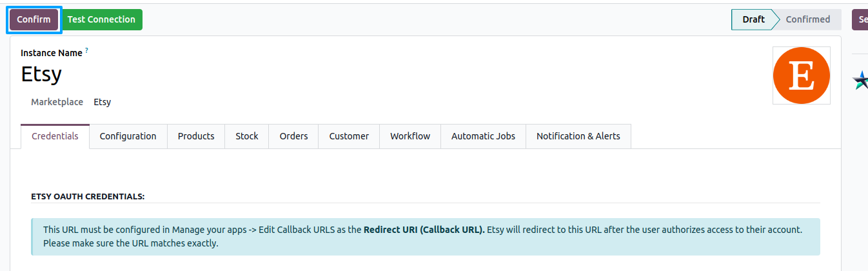868x271 pixels.
Task: Click the Redirect URI (Callback URL) bold text
Action: click(424, 230)
